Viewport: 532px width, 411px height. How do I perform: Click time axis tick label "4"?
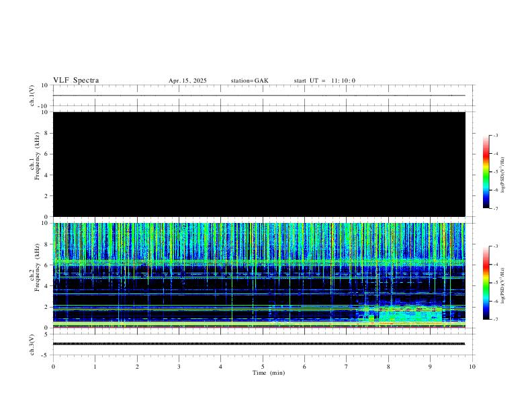[220, 367]
